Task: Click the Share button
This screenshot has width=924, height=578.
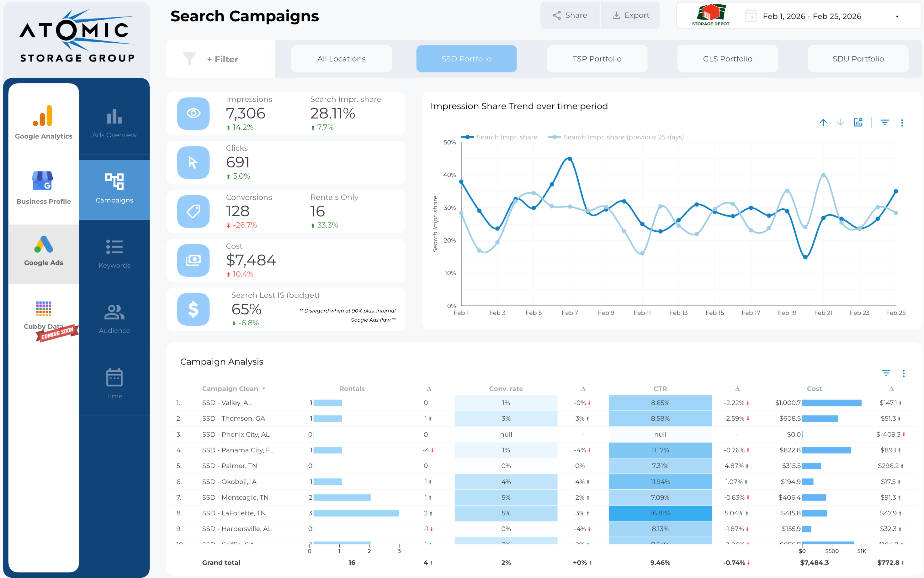Action: click(570, 15)
